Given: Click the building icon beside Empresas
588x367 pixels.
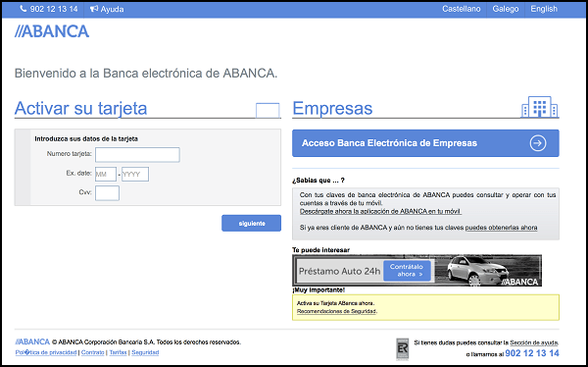Looking at the screenshot, I should pos(540,107).
